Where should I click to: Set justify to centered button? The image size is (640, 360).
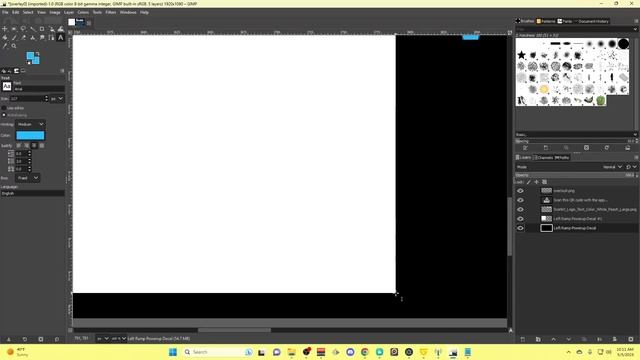click(34, 146)
